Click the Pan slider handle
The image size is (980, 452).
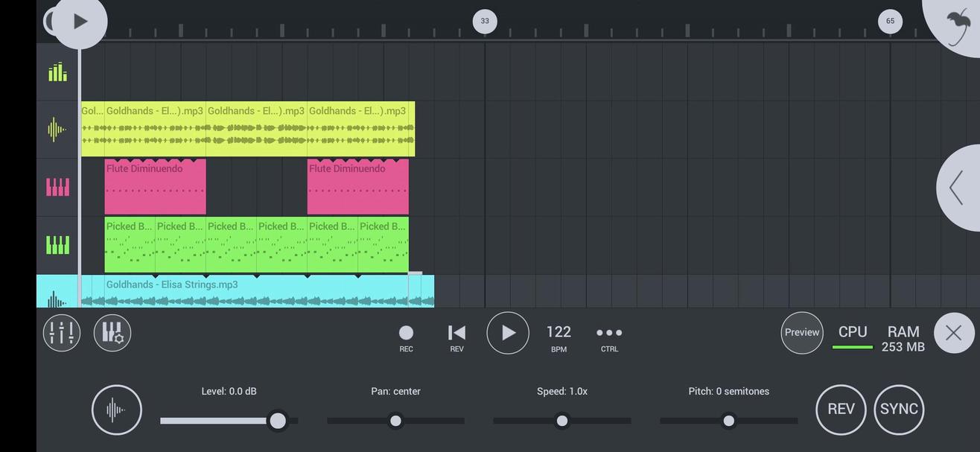tap(395, 421)
